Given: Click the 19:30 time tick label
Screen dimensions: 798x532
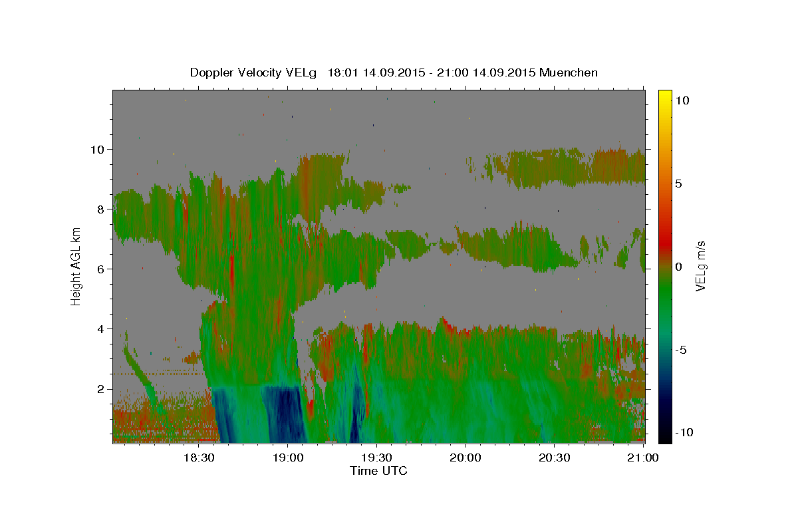Looking at the screenshot, I should (x=376, y=458).
